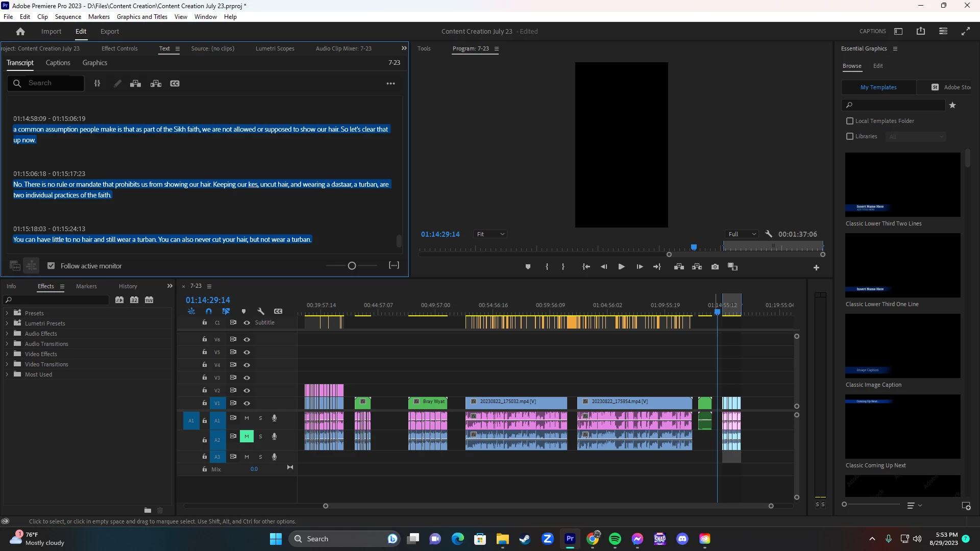Click the Add Marker icon in timeline

pos(243,311)
